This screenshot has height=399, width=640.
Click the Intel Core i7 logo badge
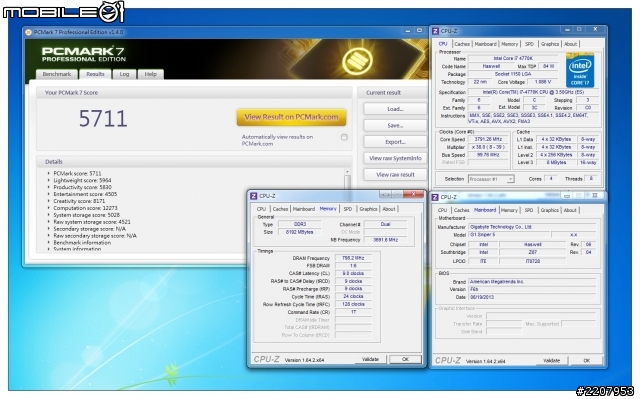point(580,71)
